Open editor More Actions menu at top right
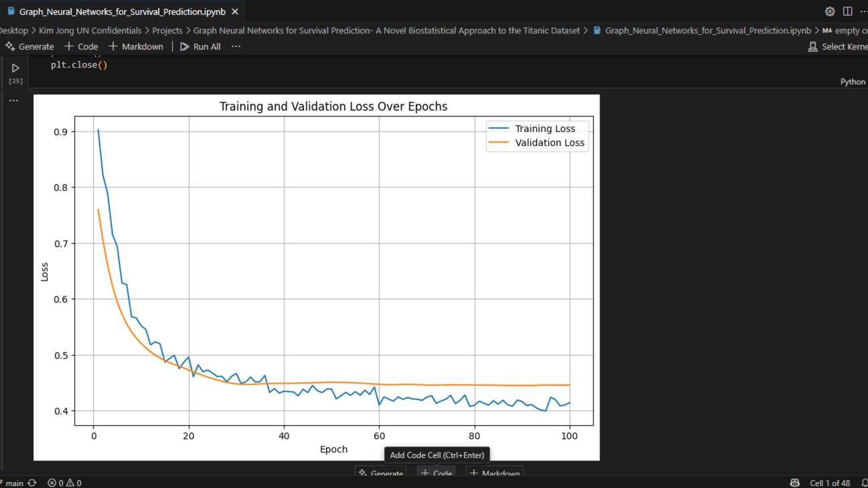868x488 pixels. point(863,11)
